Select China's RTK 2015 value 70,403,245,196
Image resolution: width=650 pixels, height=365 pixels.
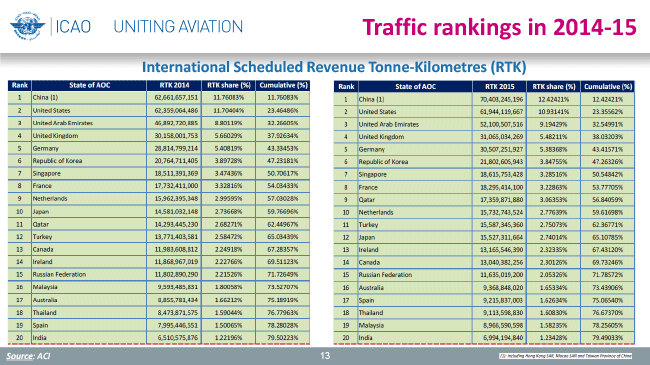point(502,99)
